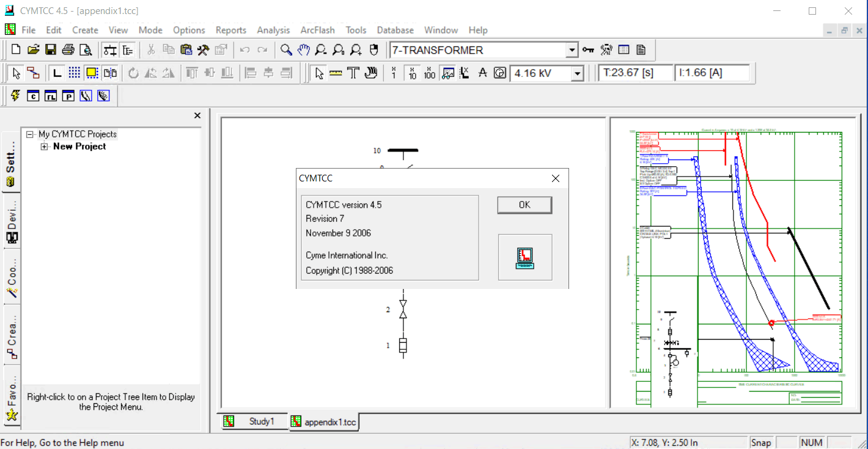Open the 7-TRANSFORMER device dropdown

click(x=572, y=50)
